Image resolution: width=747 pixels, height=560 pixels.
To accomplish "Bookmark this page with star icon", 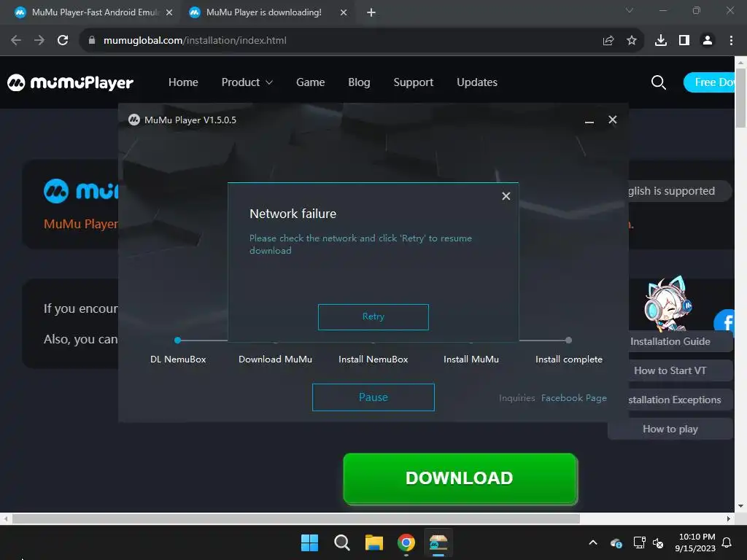I will 632,41.
